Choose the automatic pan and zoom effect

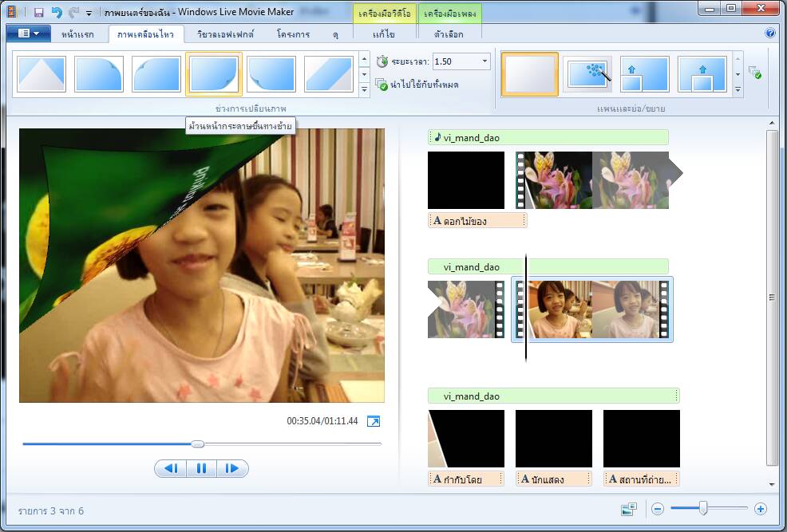[x=587, y=74]
